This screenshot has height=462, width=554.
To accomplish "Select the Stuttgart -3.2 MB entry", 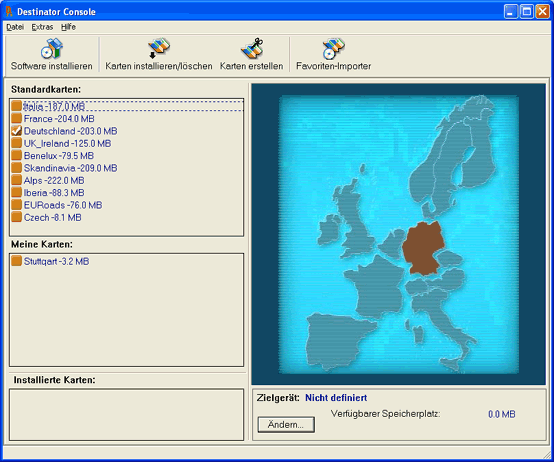I will click(56, 262).
